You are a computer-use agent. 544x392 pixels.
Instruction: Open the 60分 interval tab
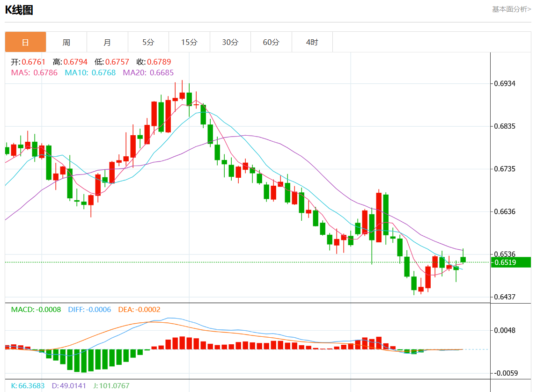coord(271,42)
